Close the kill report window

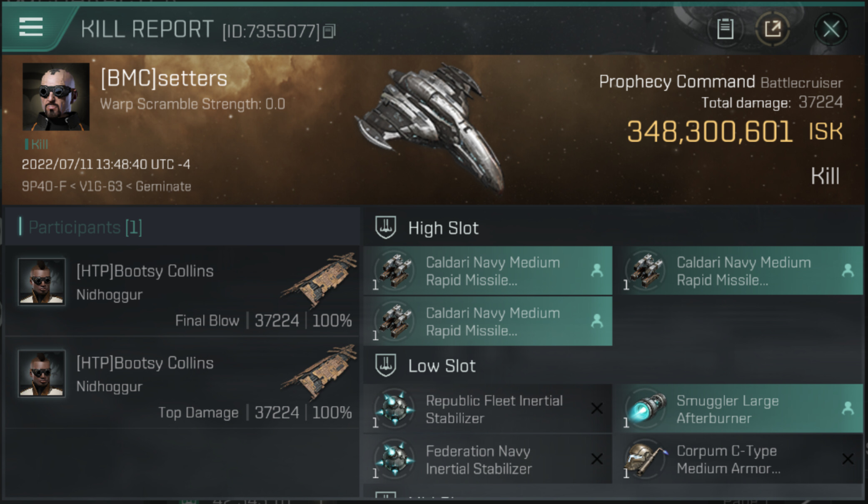coord(831,29)
